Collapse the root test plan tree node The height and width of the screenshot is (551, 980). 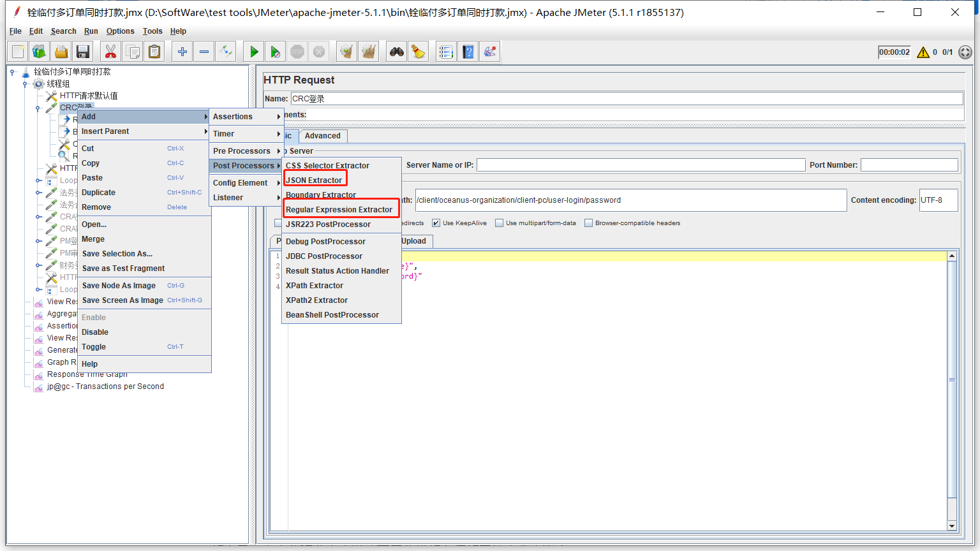pyautogui.click(x=12, y=71)
